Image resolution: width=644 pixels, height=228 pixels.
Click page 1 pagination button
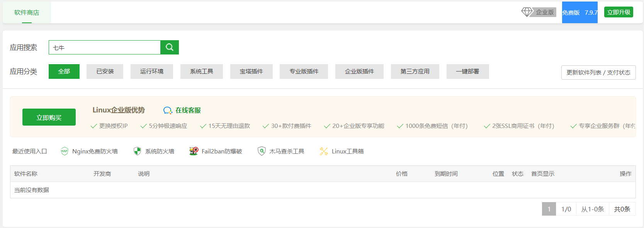coord(549,209)
